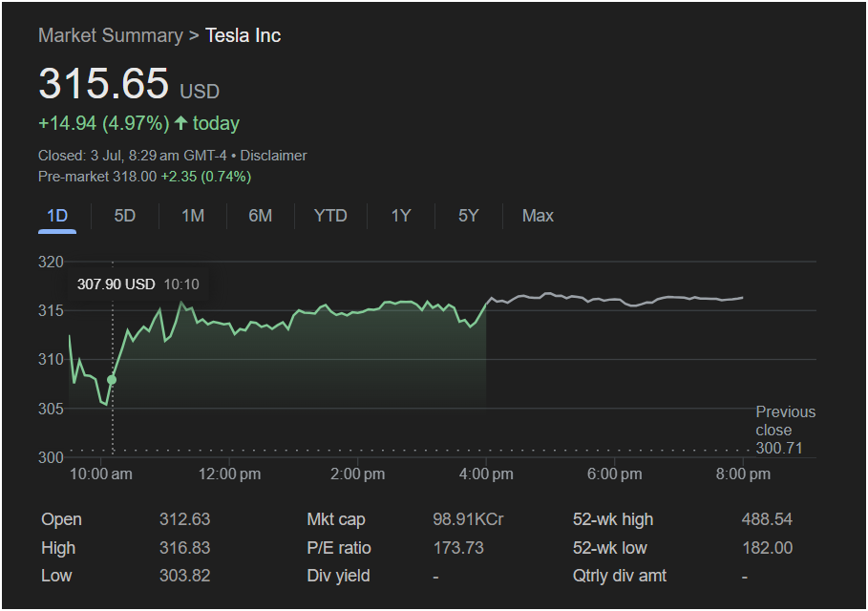Click the 6:00 pm axis label
Image resolution: width=868 pixels, height=611 pixels.
614,474
